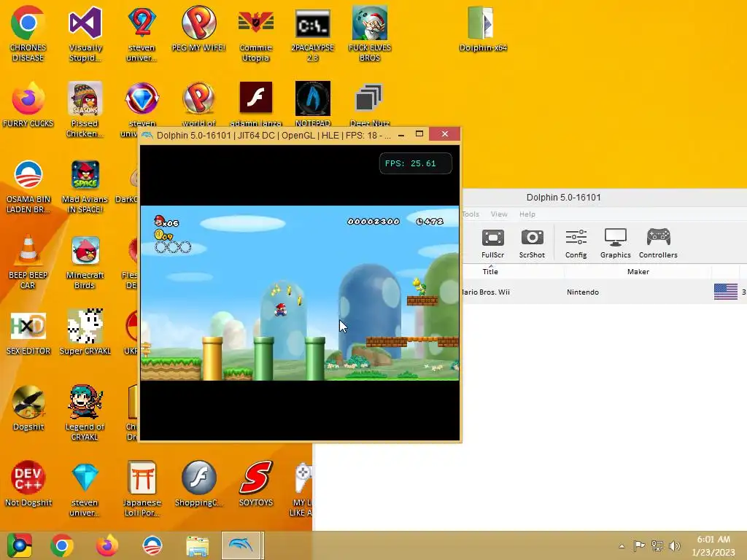747x560 pixels.
Task: Click the FPS counter in game window
Action: (415, 163)
